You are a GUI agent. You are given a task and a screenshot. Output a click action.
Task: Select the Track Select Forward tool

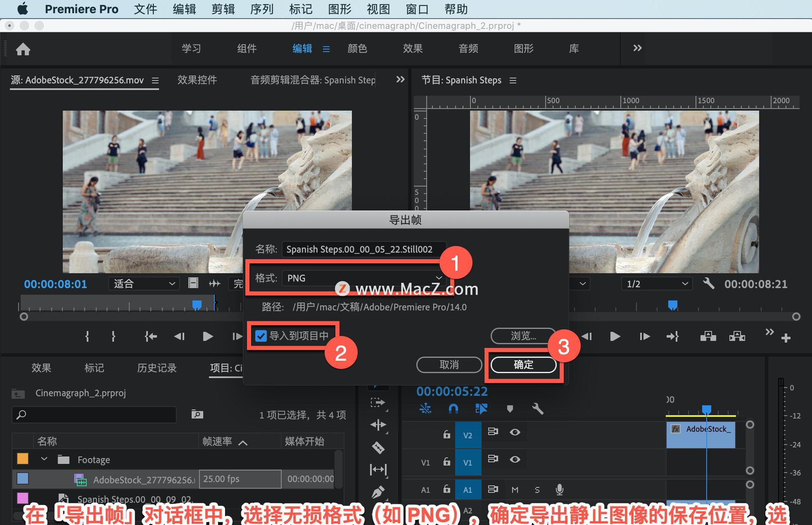(x=378, y=402)
